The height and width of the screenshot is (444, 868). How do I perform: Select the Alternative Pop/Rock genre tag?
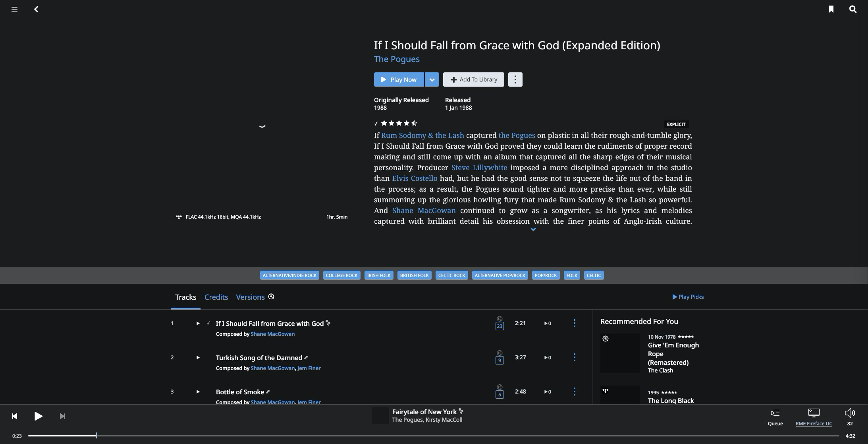pyautogui.click(x=500, y=275)
